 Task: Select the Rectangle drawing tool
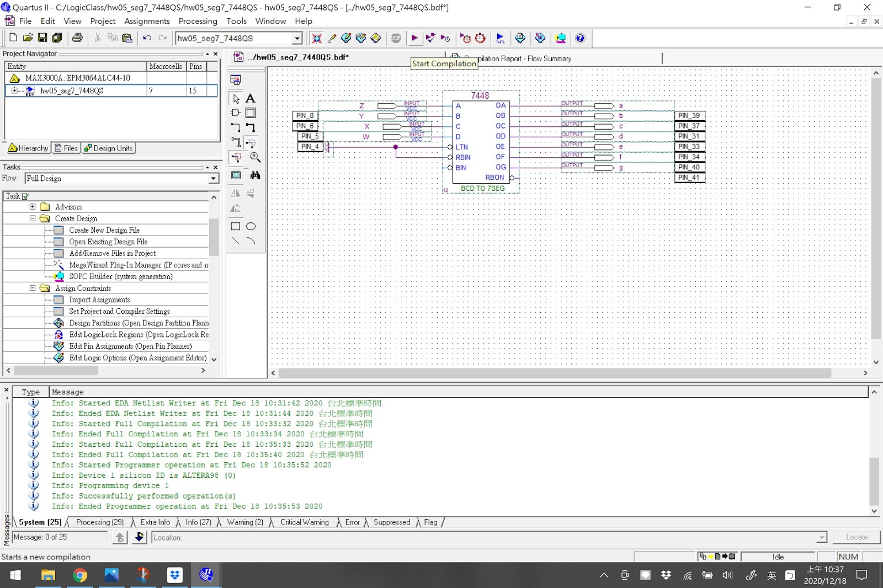pos(236,226)
